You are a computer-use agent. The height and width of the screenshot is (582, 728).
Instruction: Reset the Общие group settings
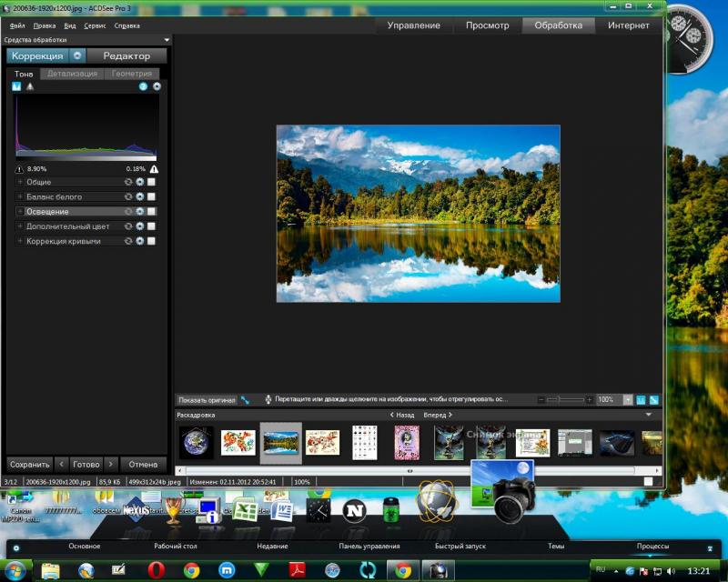pos(128,182)
